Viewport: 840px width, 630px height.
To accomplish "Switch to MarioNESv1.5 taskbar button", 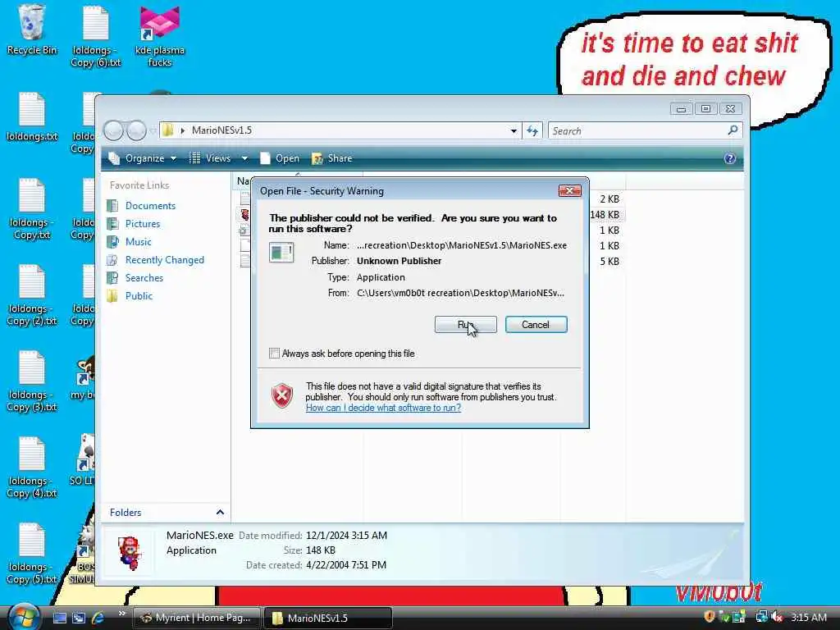I will (x=328, y=619).
